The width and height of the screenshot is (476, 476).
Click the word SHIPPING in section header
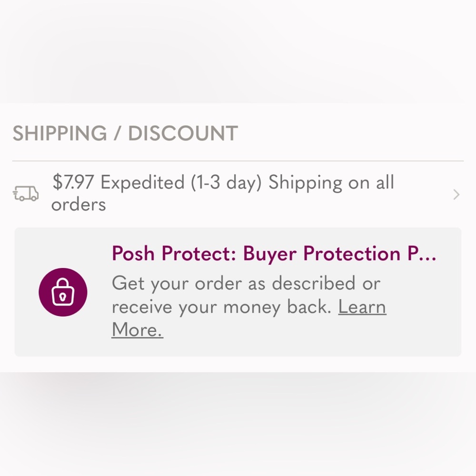tap(60, 133)
